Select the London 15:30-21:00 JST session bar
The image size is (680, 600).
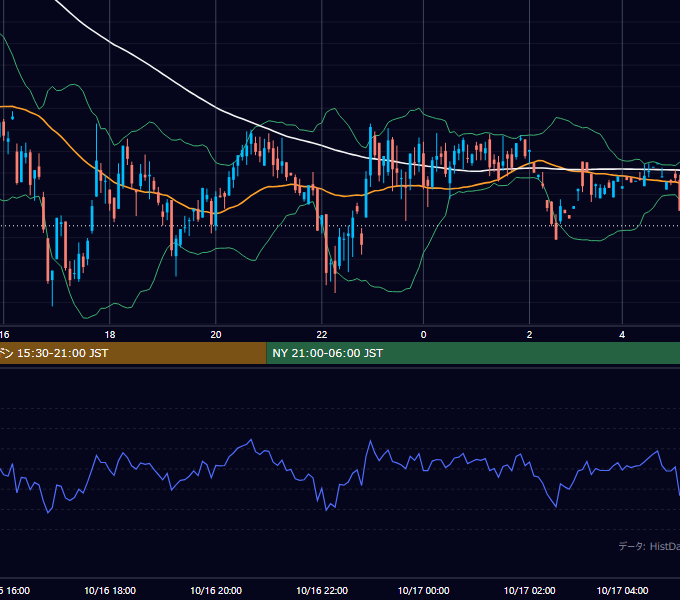click(x=133, y=353)
